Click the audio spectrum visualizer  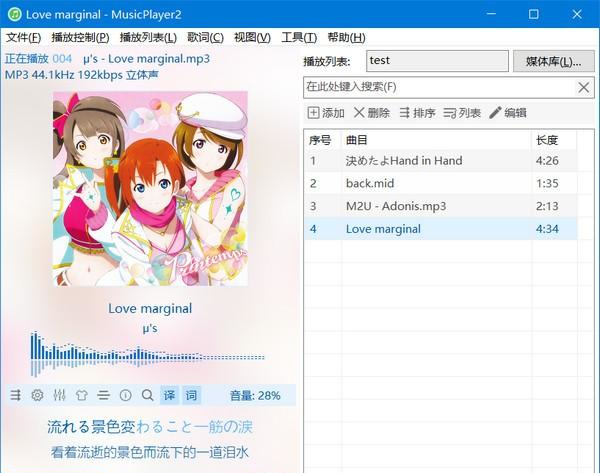tap(147, 354)
